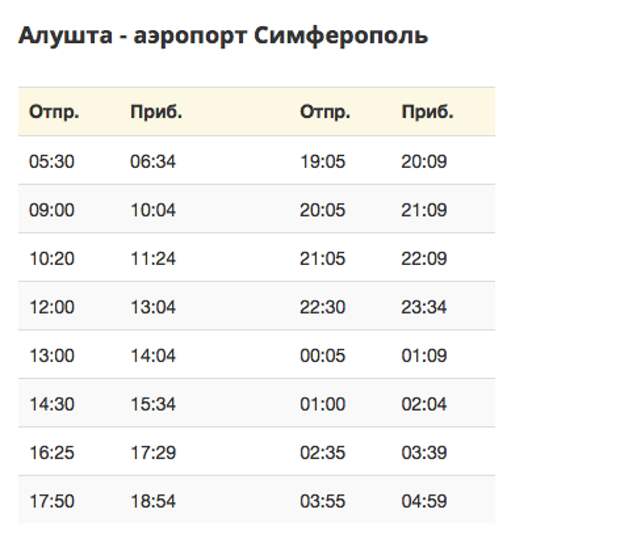Screen dimensions: 620x543
Task: Click the 14:04 arrival cell
Action: (153, 356)
